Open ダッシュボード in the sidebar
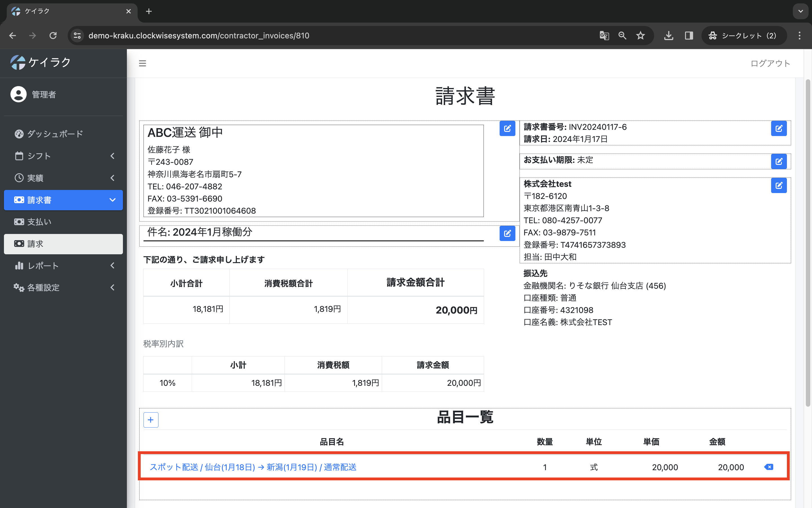The image size is (812, 508). (63, 134)
